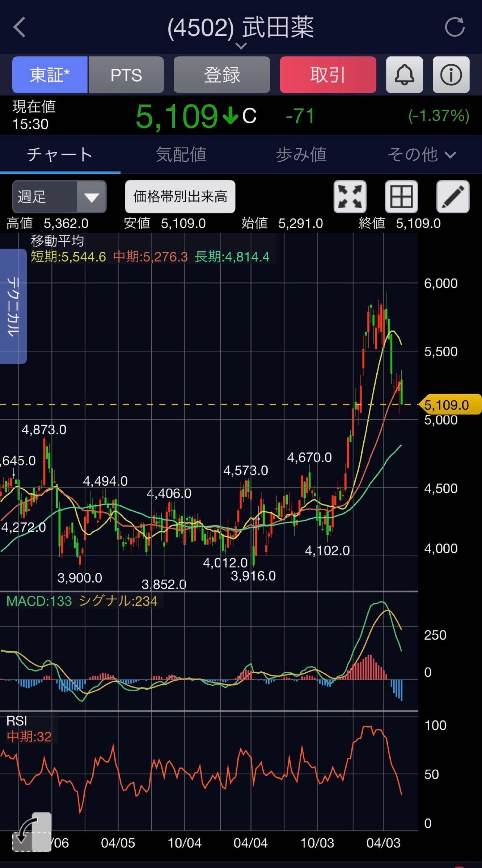Select the 東証 exchange toggle
Viewport: 482px width, 868px height.
coord(50,75)
